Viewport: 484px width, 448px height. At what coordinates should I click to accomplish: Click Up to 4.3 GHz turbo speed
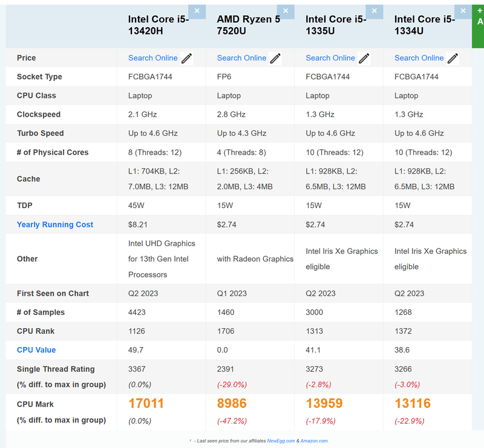point(241,133)
